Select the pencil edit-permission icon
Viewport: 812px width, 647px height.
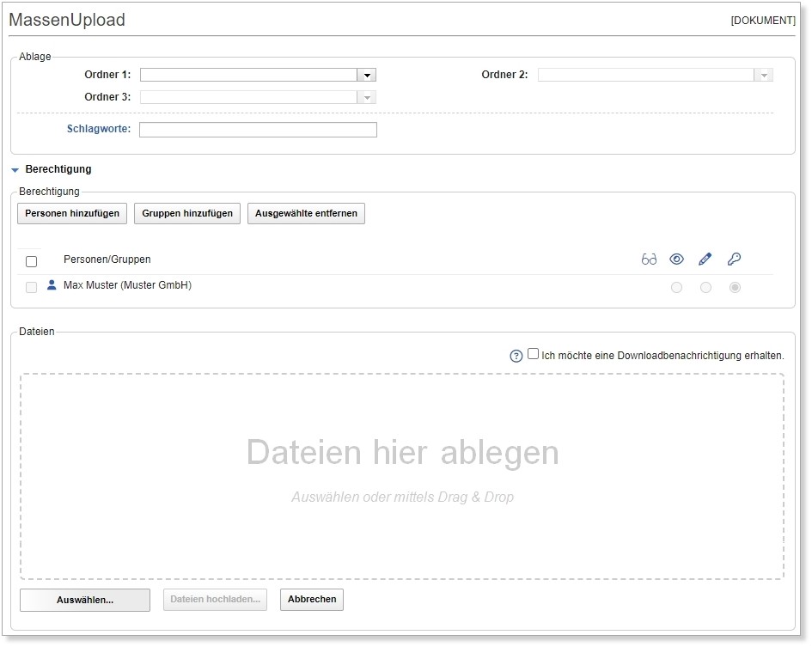[x=705, y=258]
